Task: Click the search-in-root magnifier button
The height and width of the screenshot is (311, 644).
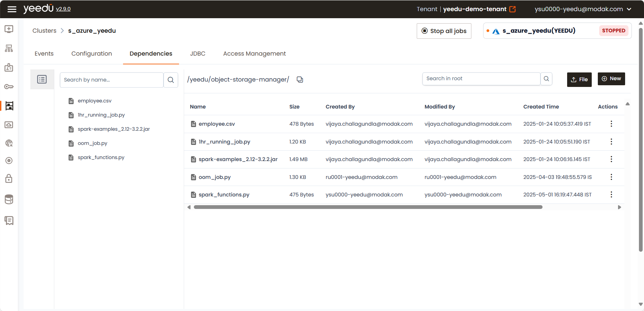Action: click(x=546, y=79)
